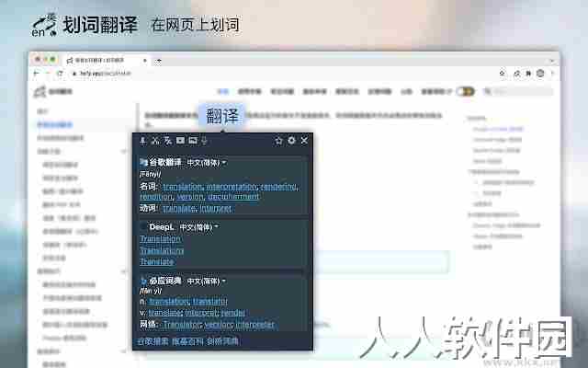Click the 'interpretation' link in the 名词 row
This screenshot has width=588, height=368.
click(x=232, y=187)
